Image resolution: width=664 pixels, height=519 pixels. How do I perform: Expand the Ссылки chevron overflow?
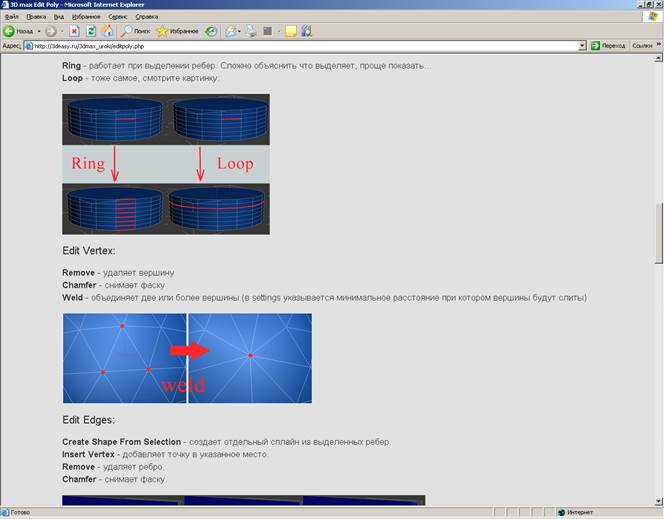(x=659, y=44)
